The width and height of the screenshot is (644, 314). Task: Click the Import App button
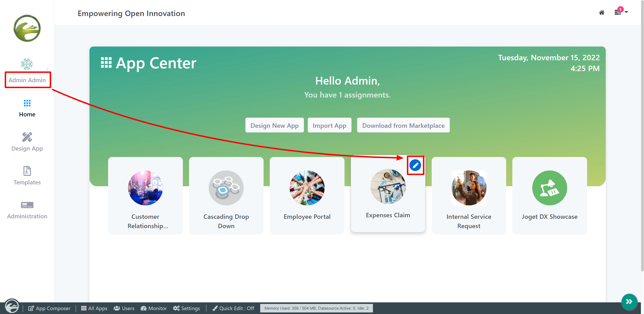point(329,125)
